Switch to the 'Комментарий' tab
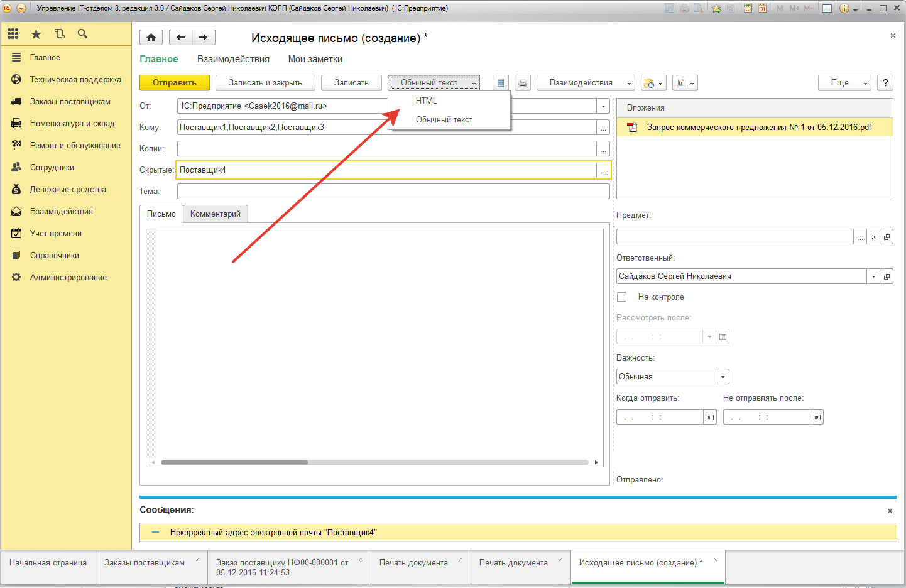Screen dimensions: 906x588 (215, 214)
